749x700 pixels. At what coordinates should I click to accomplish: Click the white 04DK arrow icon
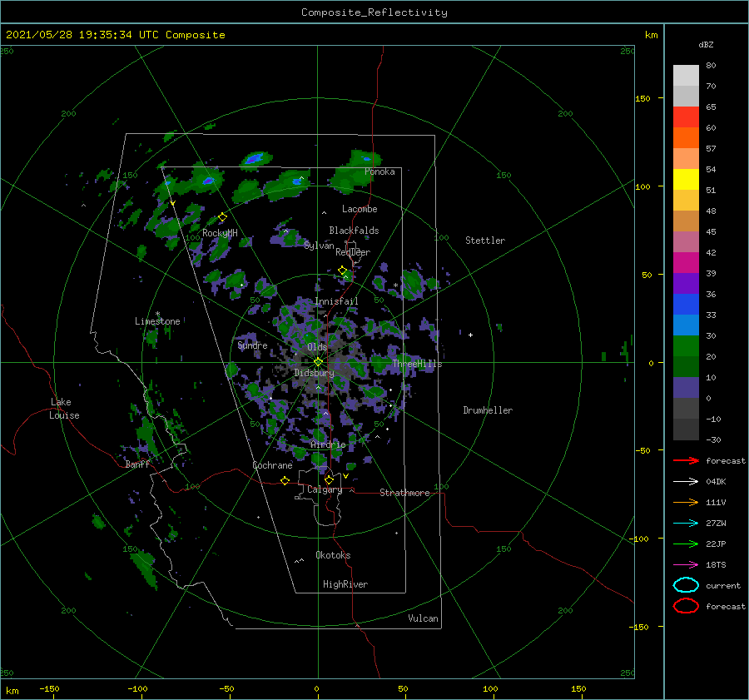click(x=686, y=482)
